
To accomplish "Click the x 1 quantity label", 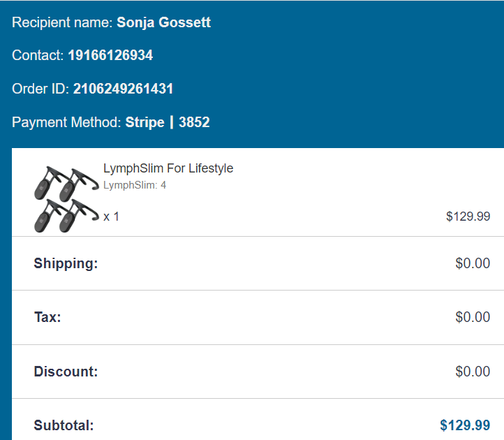I will click(x=111, y=217).
